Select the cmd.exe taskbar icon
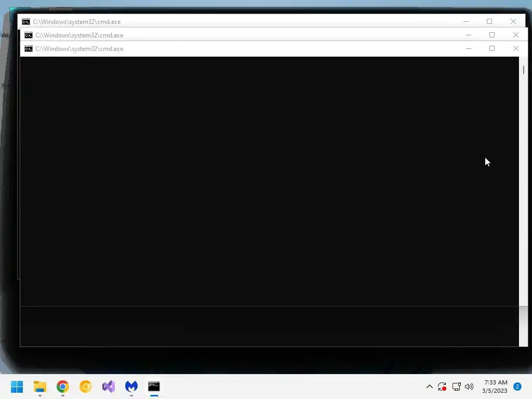Screen dimensions: 532x399 click(154, 387)
